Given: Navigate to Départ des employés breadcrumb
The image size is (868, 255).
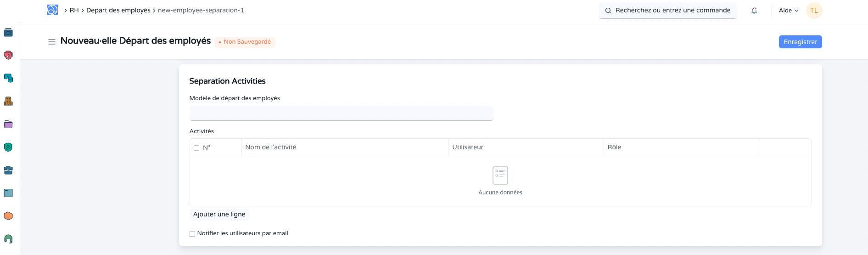Looking at the screenshot, I should (118, 10).
